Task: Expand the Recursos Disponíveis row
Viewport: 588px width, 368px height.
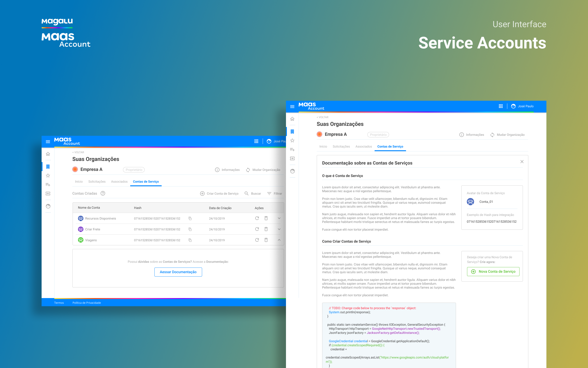Action: [279, 218]
